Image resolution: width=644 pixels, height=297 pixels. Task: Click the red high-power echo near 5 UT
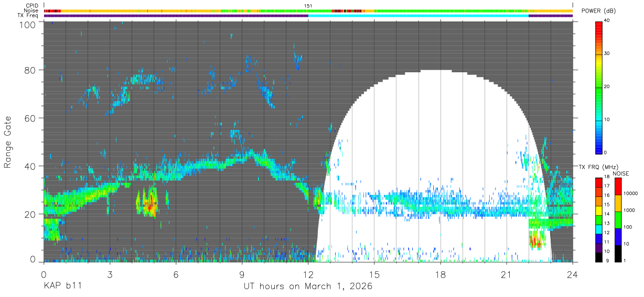click(149, 204)
